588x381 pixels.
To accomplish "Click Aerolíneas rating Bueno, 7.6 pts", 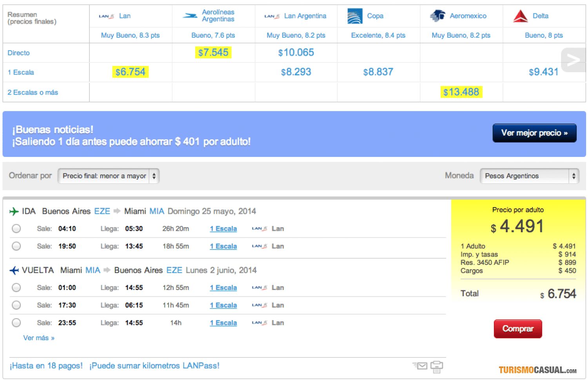I will [213, 35].
